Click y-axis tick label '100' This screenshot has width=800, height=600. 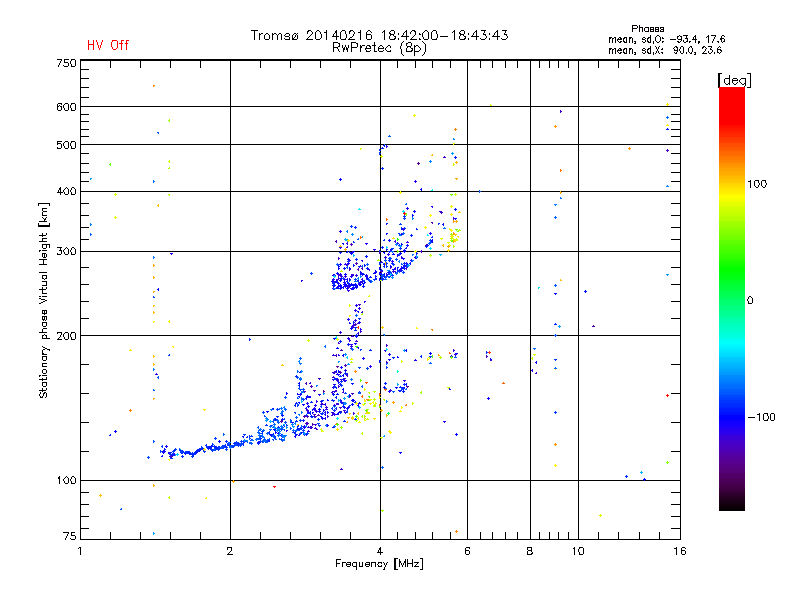(x=66, y=481)
